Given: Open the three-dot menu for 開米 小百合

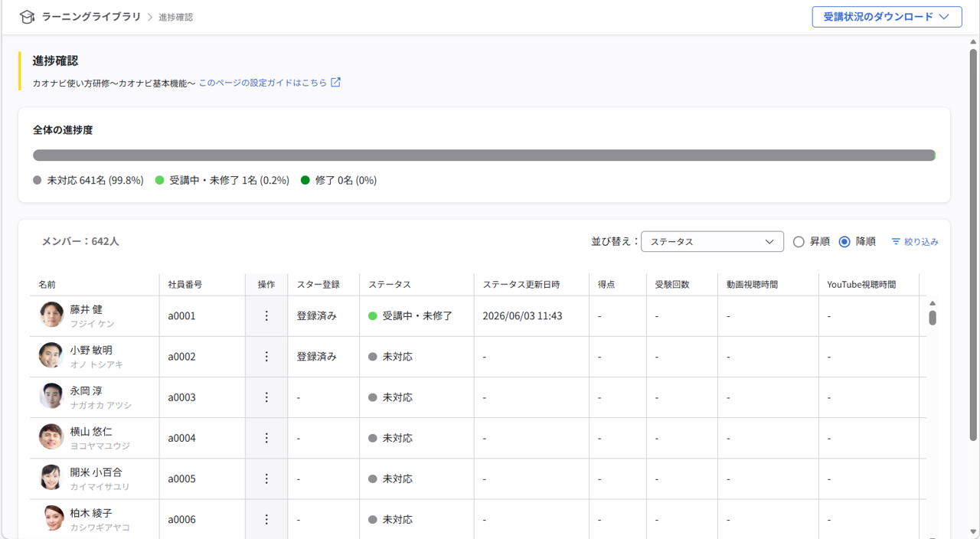Looking at the screenshot, I should click(266, 479).
